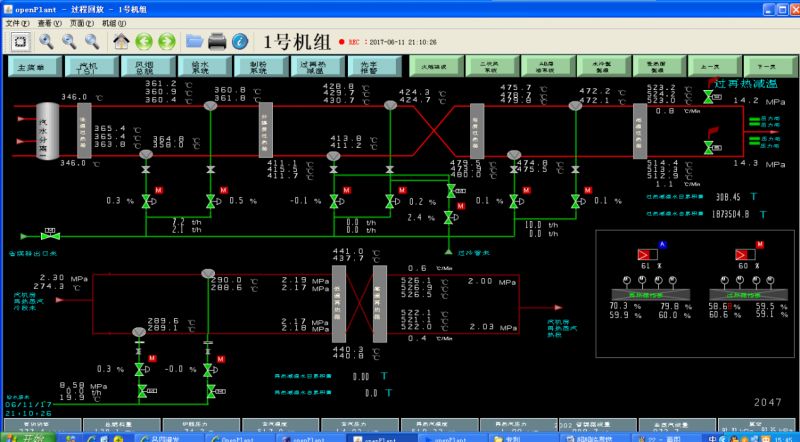Go to previous page with 上一页 button
This screenshot has height=442, width=800.
point(712,67)
